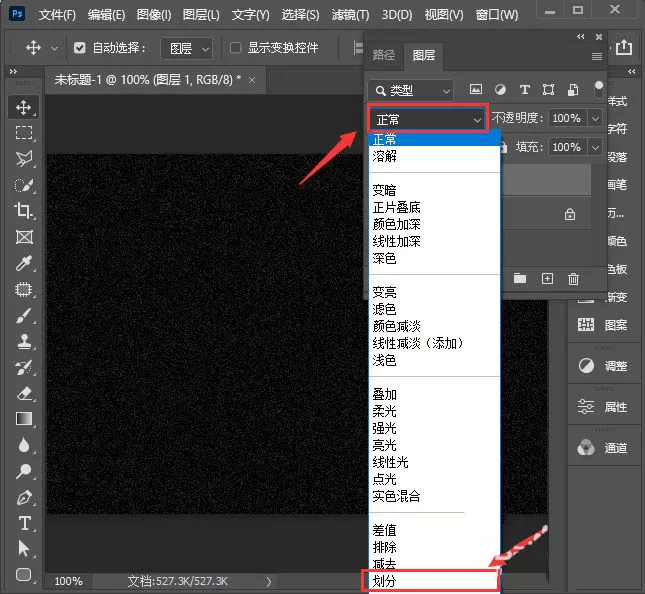Filter layers by adjustment layers icon
645x594 pixels.
500,89
